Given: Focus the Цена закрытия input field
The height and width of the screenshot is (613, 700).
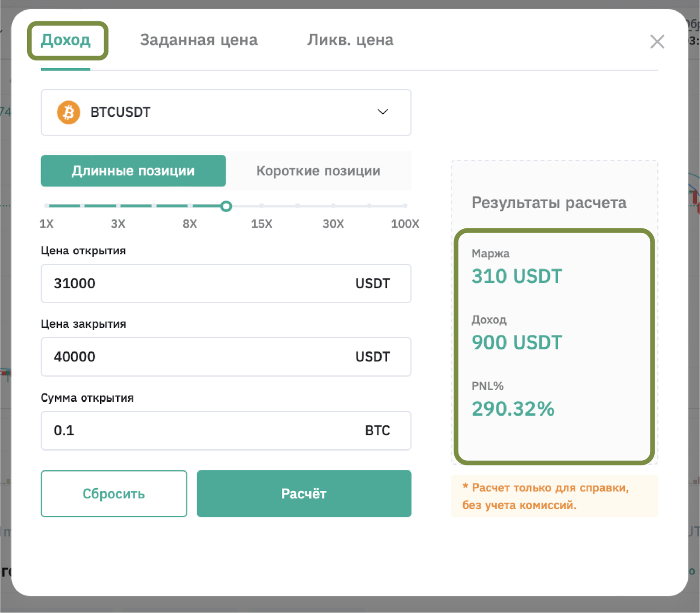Looking at the screenshot, I should click(226, 357).
